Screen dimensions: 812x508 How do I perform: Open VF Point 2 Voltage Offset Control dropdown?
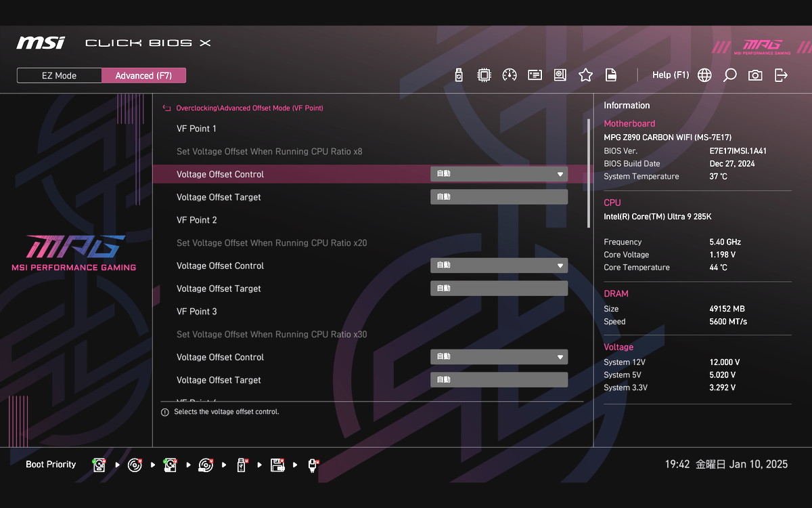coord(499,266)
